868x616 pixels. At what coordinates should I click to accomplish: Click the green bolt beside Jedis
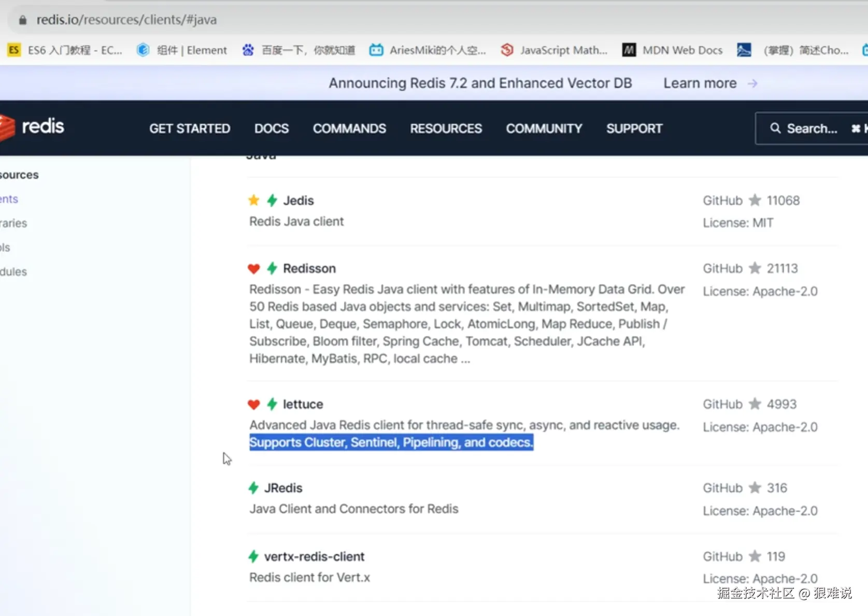[272, 200]
